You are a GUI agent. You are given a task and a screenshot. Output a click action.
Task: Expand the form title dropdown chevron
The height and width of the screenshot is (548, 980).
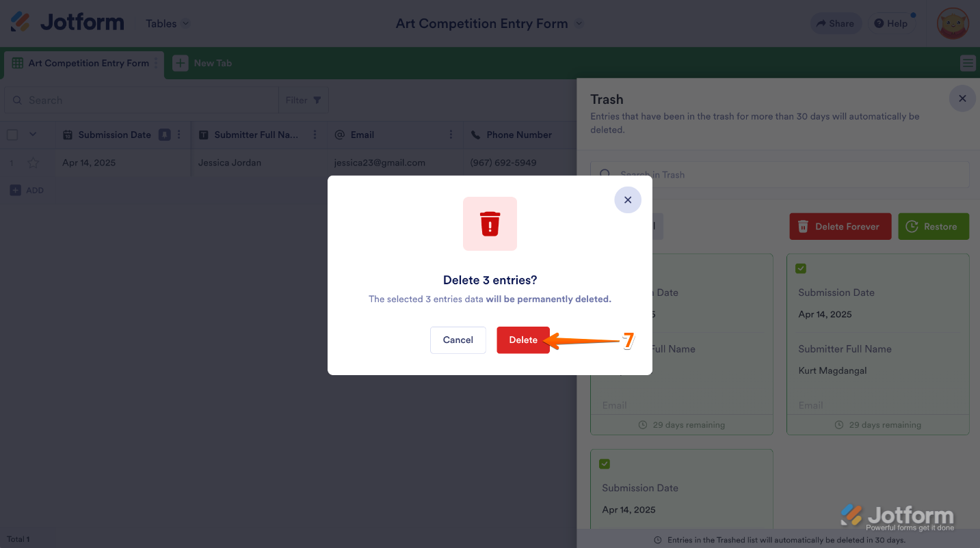[x=579, y=23]
